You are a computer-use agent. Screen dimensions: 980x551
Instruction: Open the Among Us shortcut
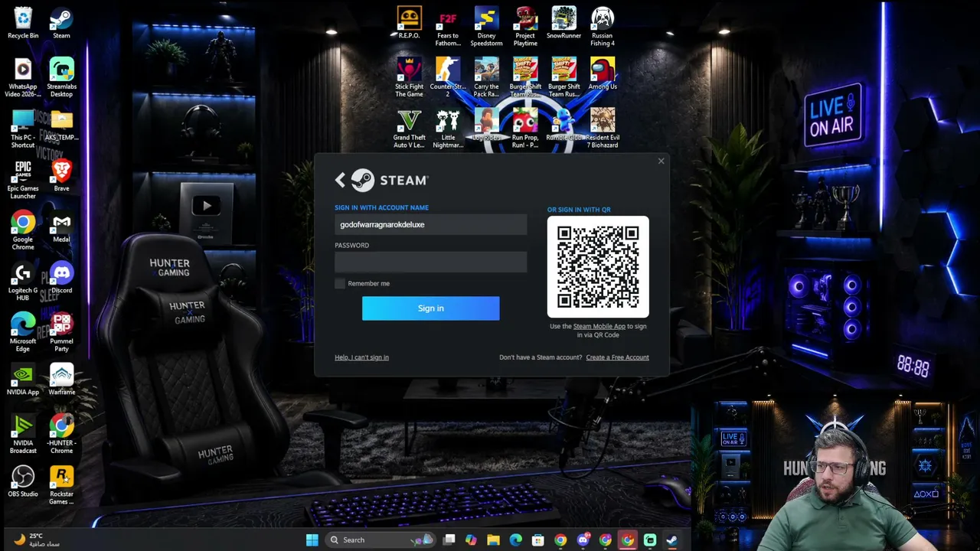pyautogui.click(x=603, y=73)
